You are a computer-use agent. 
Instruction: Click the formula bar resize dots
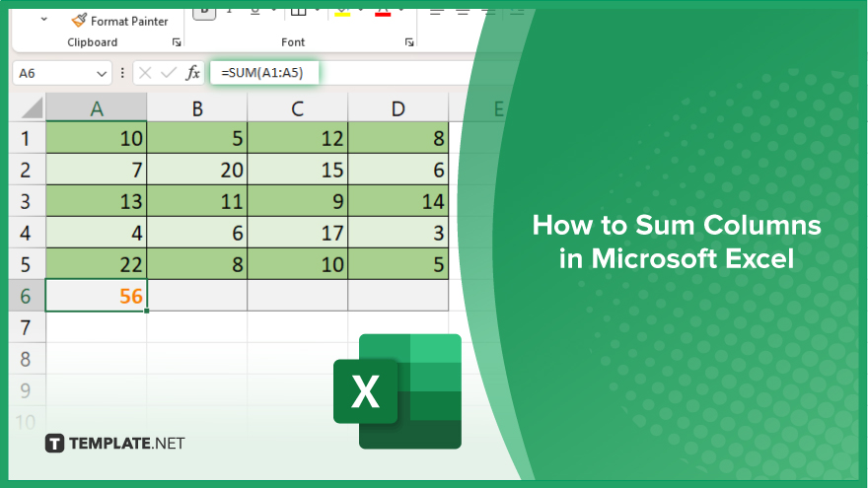pos(122,73)
